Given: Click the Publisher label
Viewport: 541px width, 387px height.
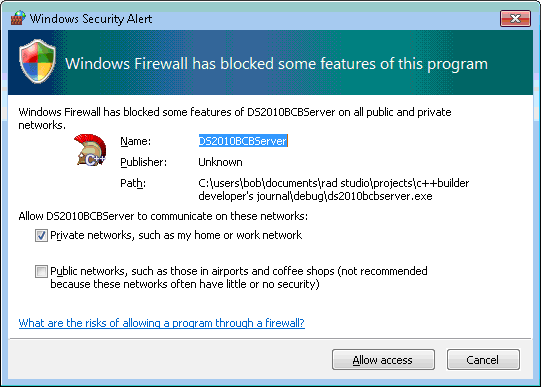Looking at the screenshot, I should [144, 162].
